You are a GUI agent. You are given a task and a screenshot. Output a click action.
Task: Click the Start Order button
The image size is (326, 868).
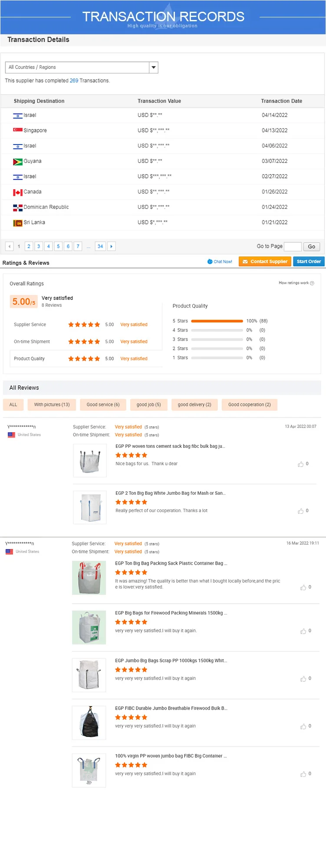(x=309, y=262)
